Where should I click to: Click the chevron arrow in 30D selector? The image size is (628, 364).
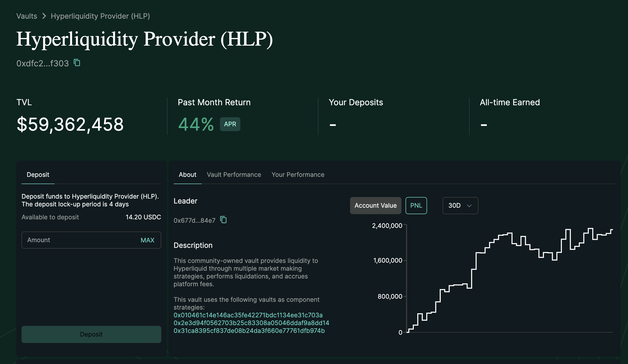(x=469, y=206)
